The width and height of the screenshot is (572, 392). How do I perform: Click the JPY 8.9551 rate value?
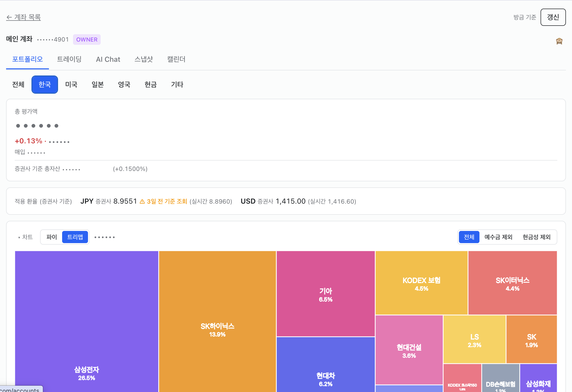125,201
